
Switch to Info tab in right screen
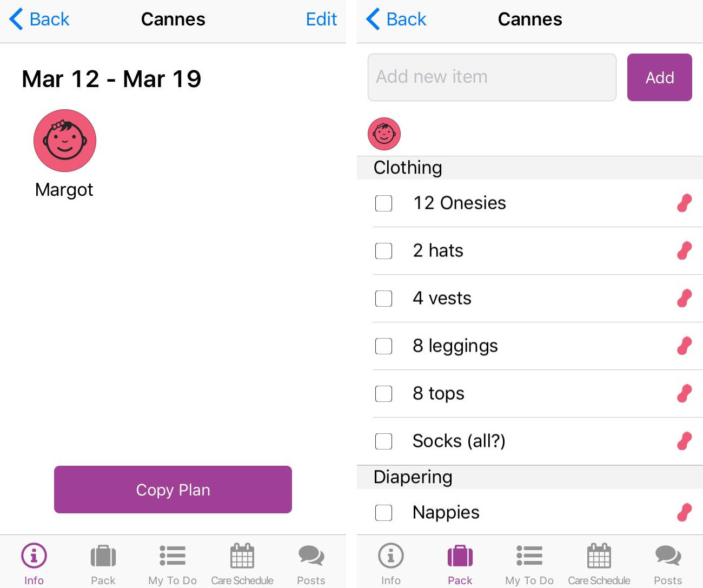(x=391, y=565)
